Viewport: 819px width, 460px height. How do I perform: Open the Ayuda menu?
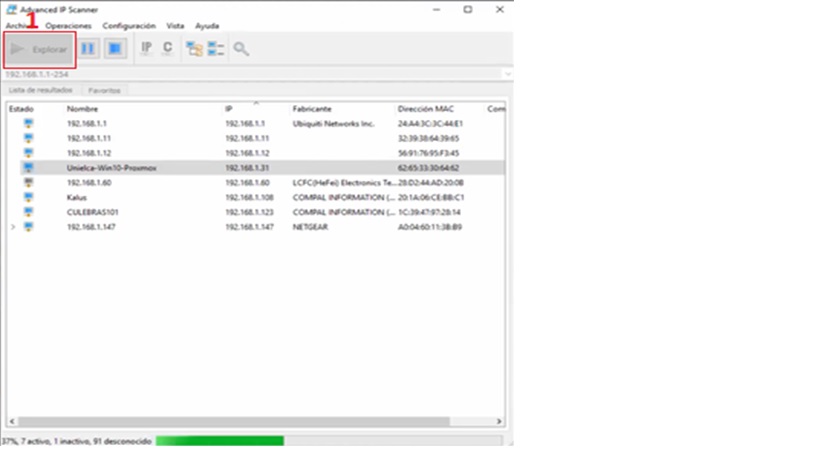point(207,26)
